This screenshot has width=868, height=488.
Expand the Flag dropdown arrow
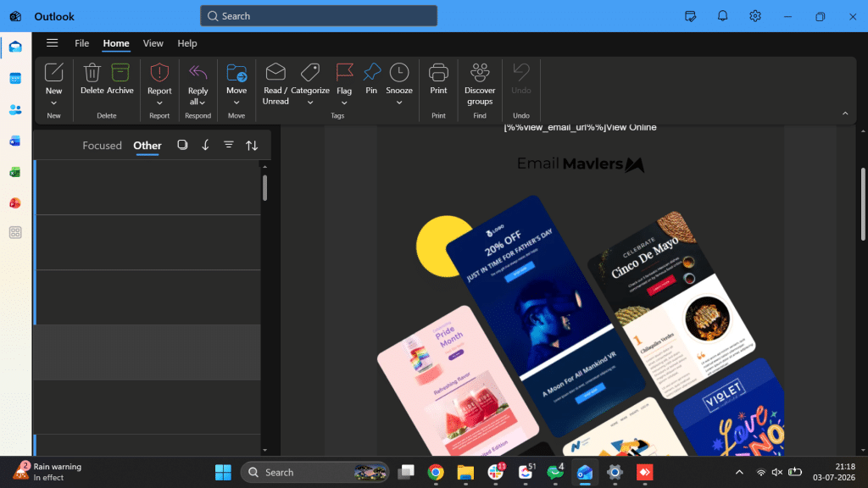click(344, 103)
